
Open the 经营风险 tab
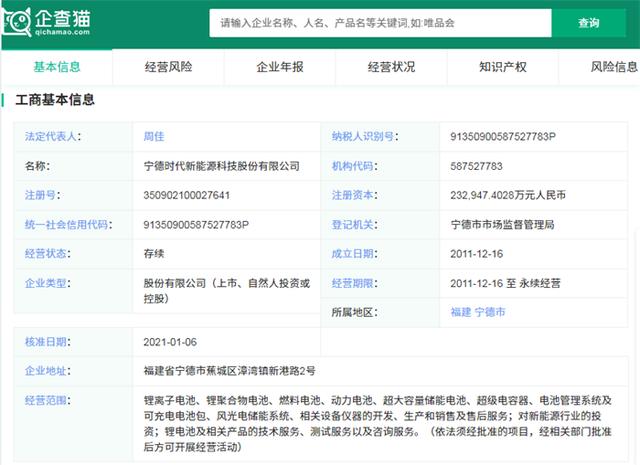coord(168,67)
